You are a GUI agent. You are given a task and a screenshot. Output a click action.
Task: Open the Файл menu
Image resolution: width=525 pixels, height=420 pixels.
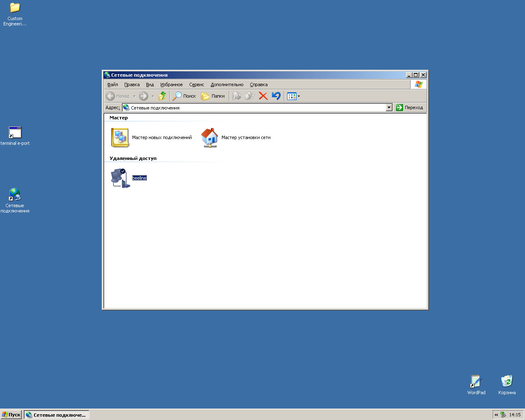click(x=112, y=84)
